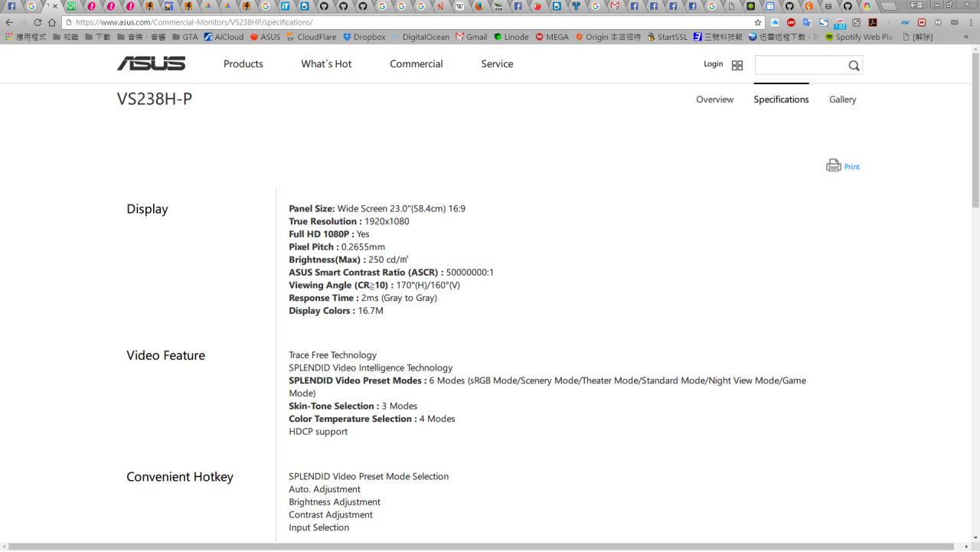Go back with the browser back arrow
Image resolution: width=980 pixels, height=552 pixels.
9,22
